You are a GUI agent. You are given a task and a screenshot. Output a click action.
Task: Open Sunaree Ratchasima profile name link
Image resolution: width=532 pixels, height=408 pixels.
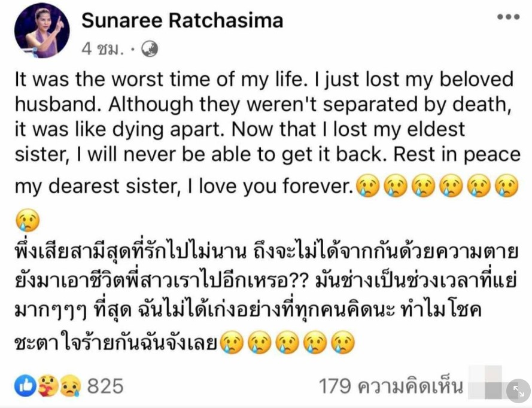182,20
